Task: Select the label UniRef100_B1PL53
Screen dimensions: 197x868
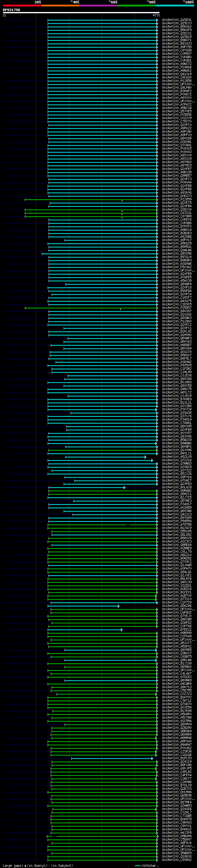Action: (176, 758)
